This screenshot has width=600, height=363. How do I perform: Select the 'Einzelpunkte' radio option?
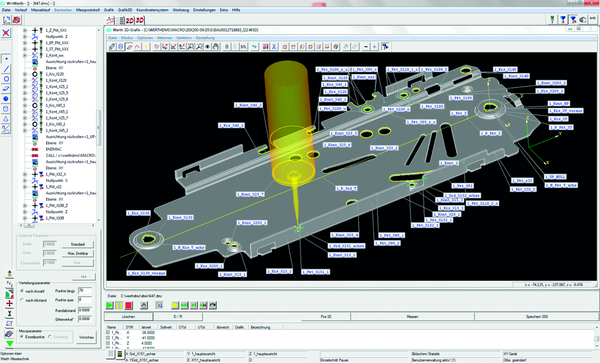click(22, 337)
